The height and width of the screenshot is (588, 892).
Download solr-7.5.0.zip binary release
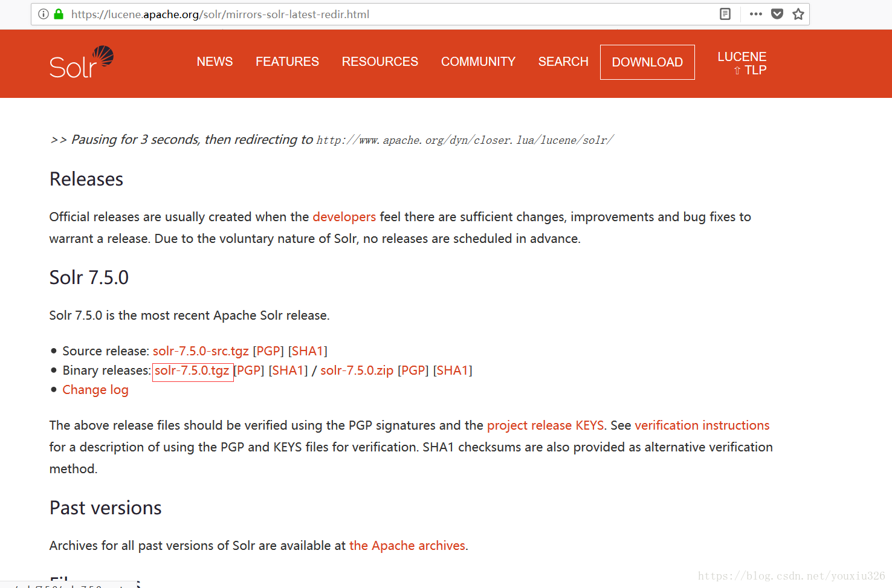357,370
